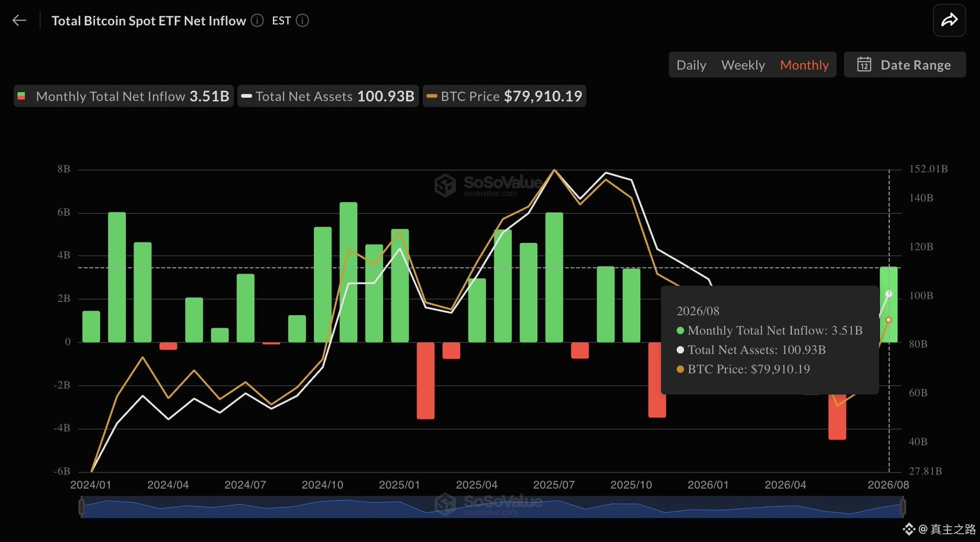Click the 2025/10 x-axis label
Screen dimensions: 980x542
[631, 485]
